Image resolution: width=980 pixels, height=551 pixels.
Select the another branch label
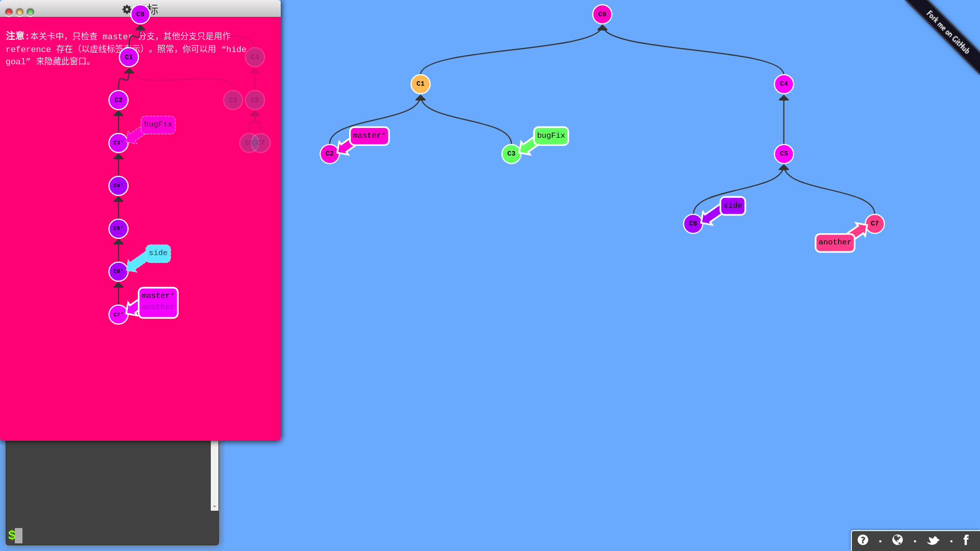click(x=835, y=242)
